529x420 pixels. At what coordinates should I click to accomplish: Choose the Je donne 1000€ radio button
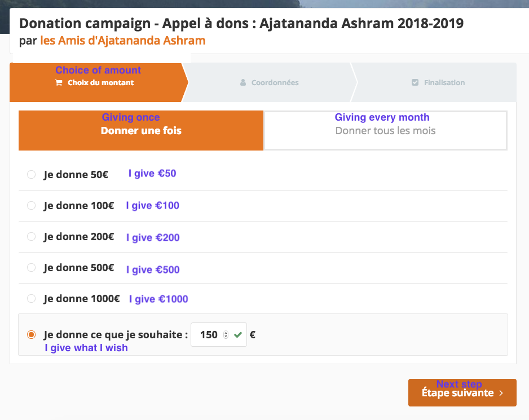pos(32,299)
